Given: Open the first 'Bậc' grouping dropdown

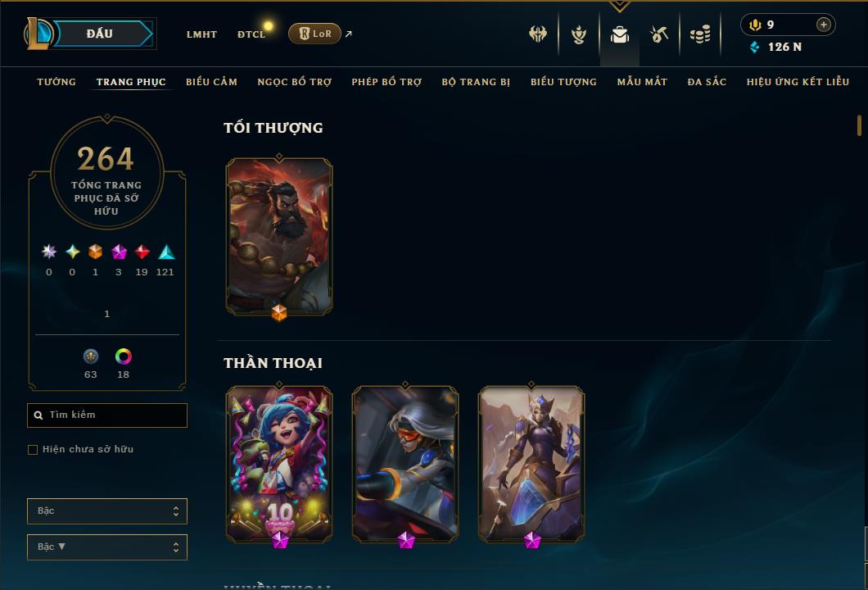Looking at the screenshot, I should [x=106, y=511].
